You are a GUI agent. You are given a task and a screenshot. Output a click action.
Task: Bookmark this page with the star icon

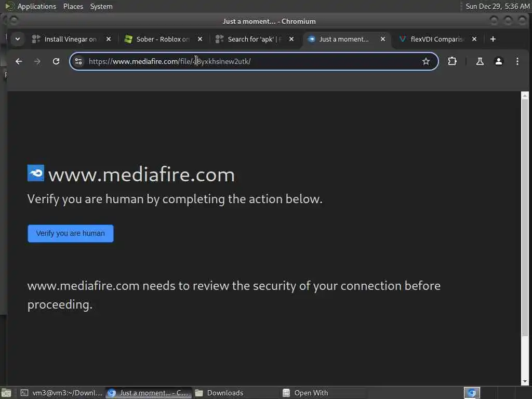[x=426, y=61]
